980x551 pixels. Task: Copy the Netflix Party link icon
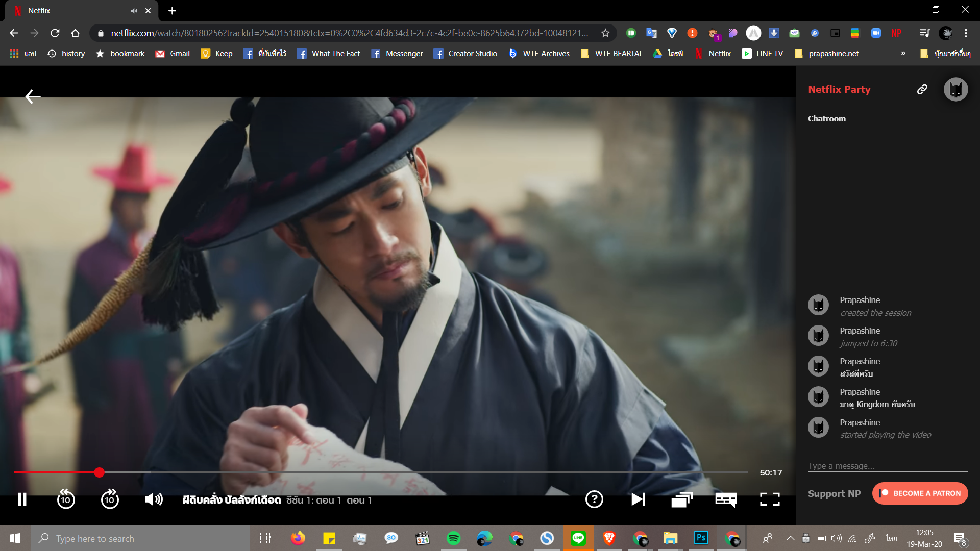922,89
